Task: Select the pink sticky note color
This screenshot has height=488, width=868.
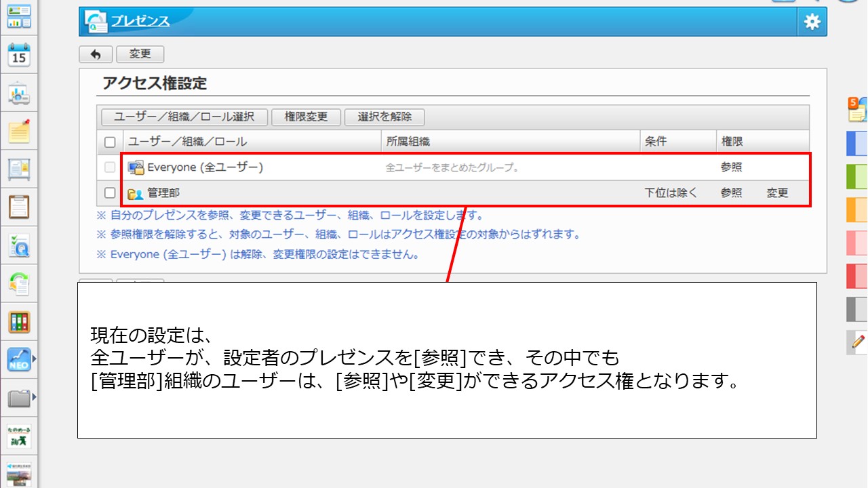Action: point(857,243)
